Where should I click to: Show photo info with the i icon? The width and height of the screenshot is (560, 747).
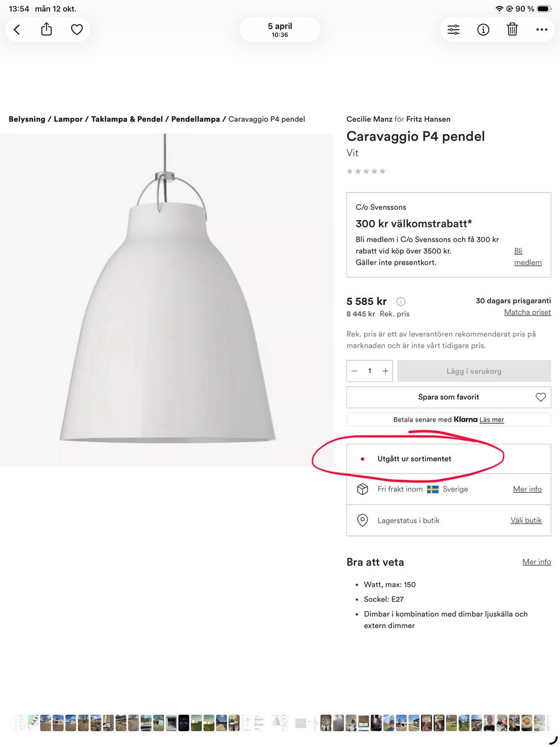click(x=483, y=30)
